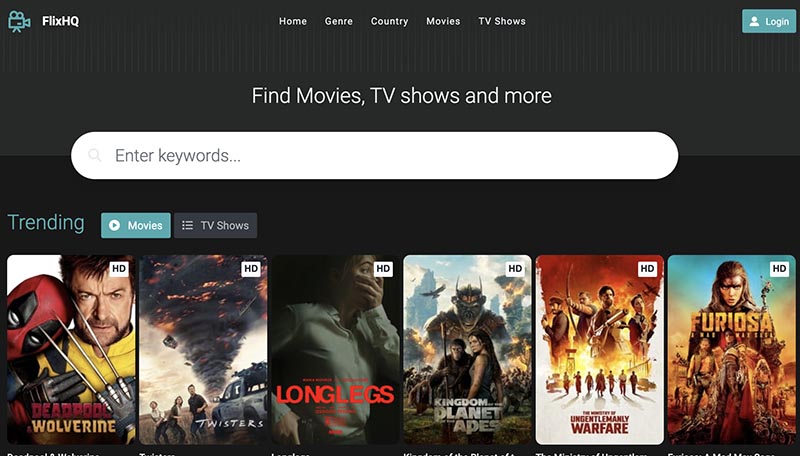Click HD badge on Furiosa poster
The image size is (800, 456).
[x=779, y=269]
